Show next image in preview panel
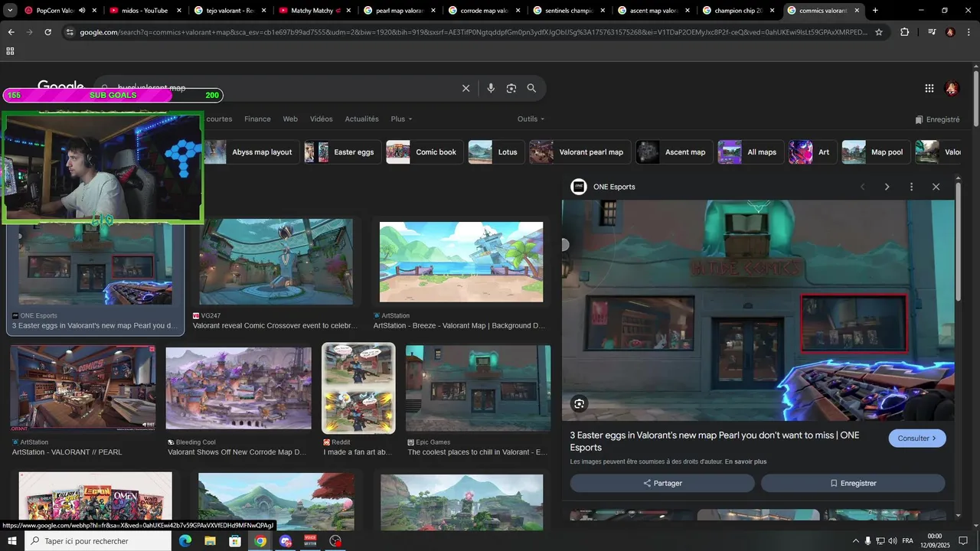The image size is (980, 551). tap(887, 187)
